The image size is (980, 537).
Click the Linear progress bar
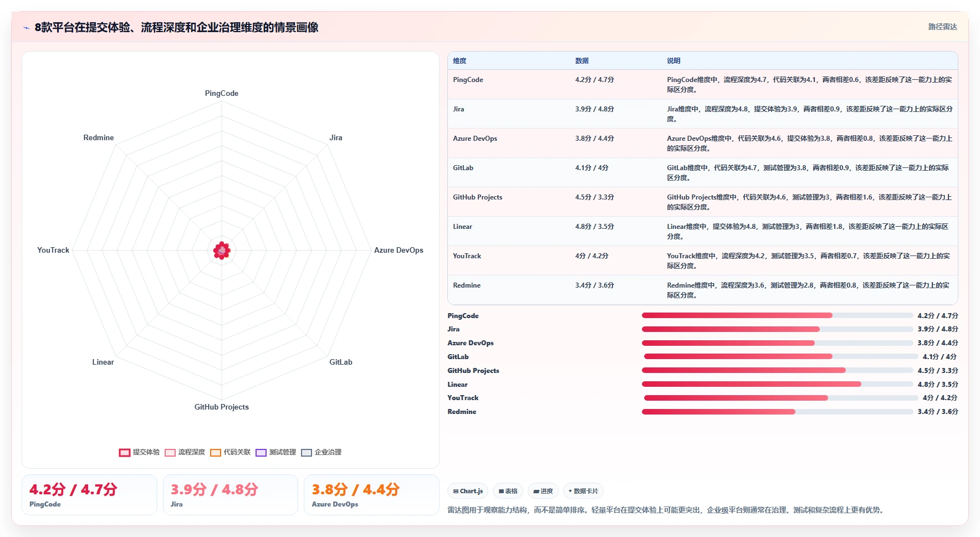[x=777, y=384]
